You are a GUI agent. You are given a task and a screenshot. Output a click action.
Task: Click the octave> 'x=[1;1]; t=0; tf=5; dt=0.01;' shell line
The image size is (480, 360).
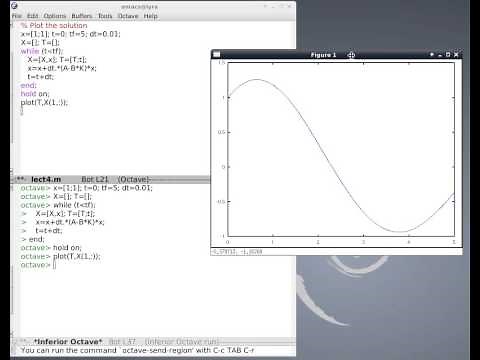coord(87,188)
